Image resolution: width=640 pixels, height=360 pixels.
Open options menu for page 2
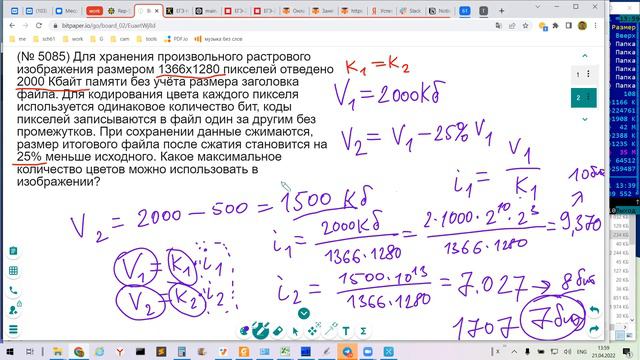click(x=589, y=97)
